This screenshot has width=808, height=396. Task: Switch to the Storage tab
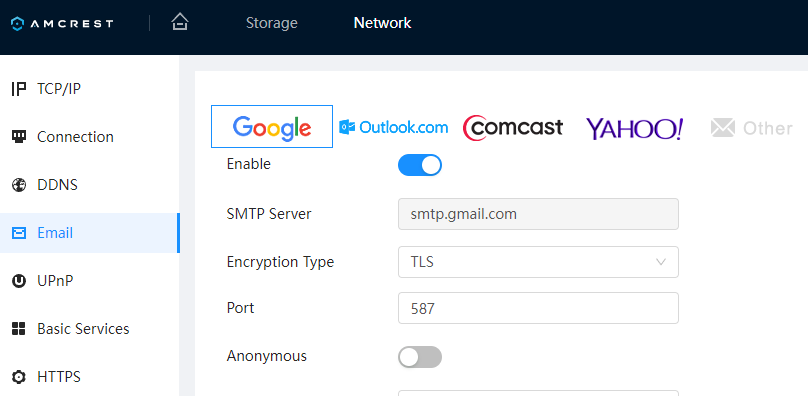pos(272,23)
